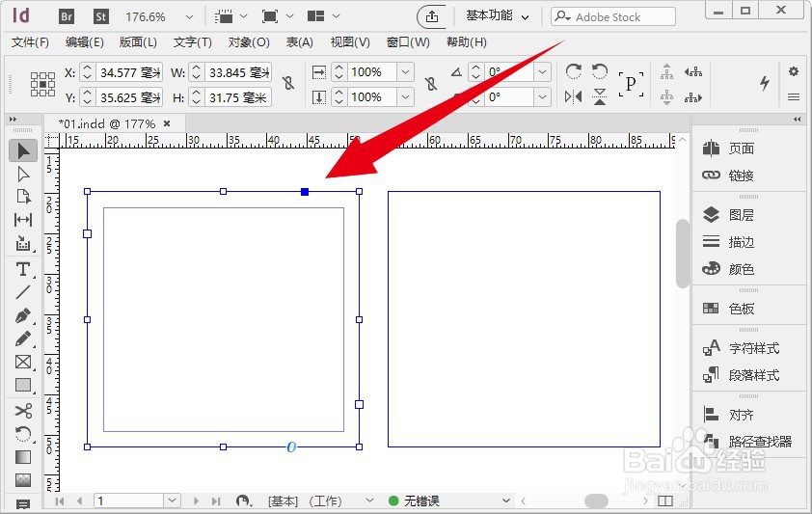Image resolution: width=812 pixels, height=514 pixels.
Task: Click the X position input field
Action: tap(128, 72)
